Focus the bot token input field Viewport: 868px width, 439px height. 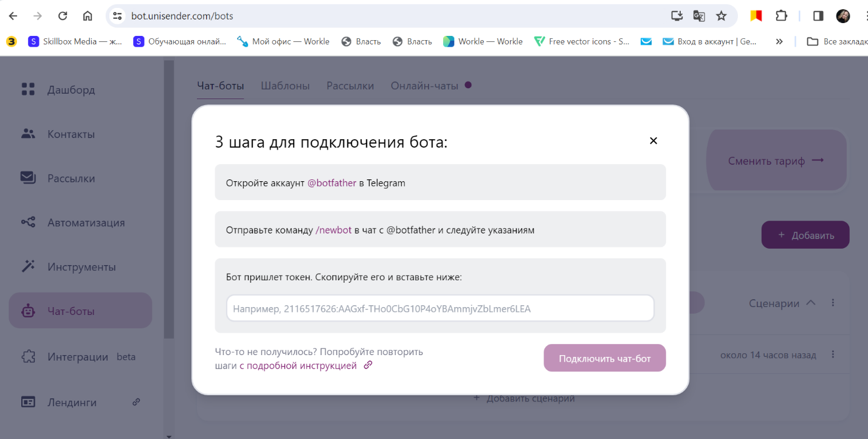[440, 308]
